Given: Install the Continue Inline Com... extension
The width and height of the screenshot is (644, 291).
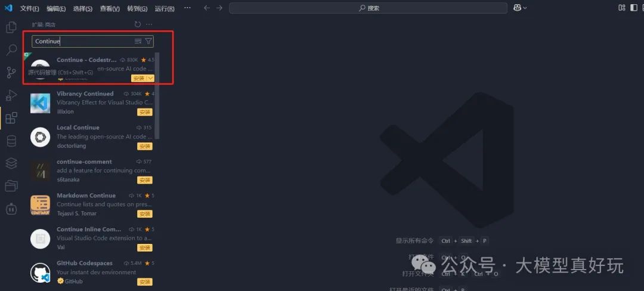Looking at the screenshot, I should pyautogui.click(x=144, y=248).
